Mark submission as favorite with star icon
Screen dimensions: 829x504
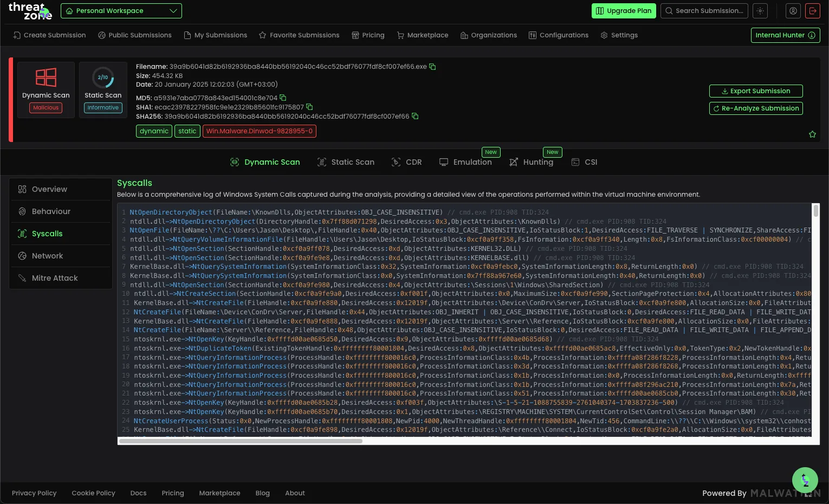812,134
